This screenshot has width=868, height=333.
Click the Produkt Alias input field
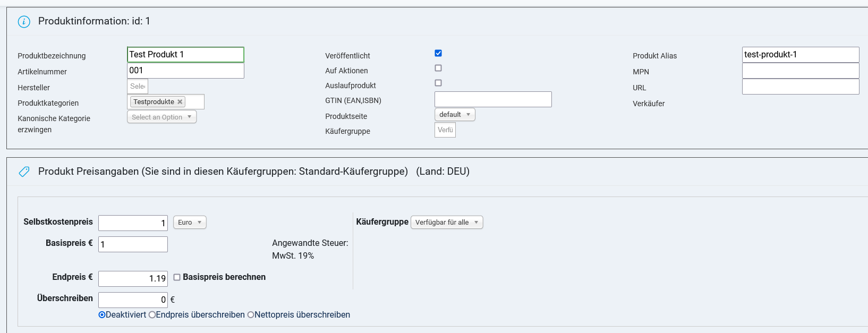click(x=800, y=55)
